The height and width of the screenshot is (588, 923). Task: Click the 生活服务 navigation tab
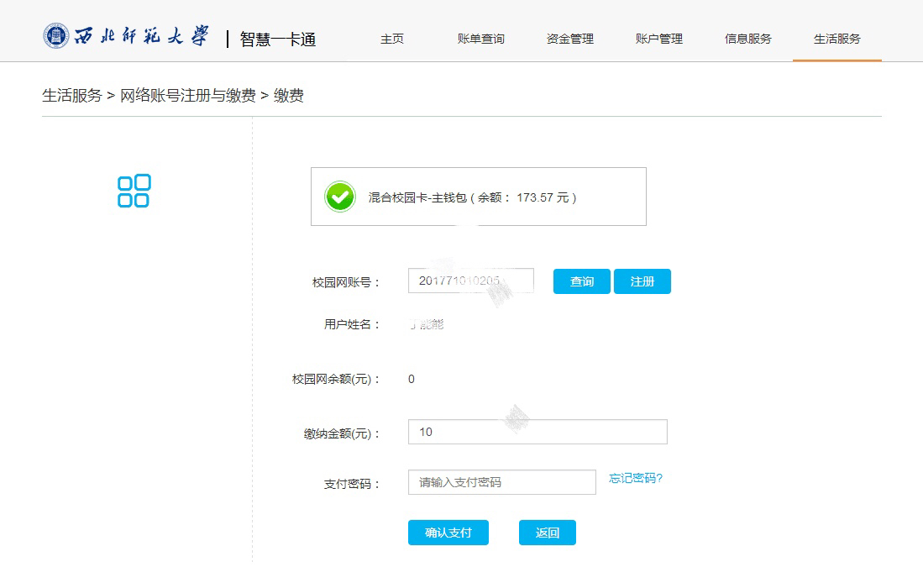[x=837, y=39]
